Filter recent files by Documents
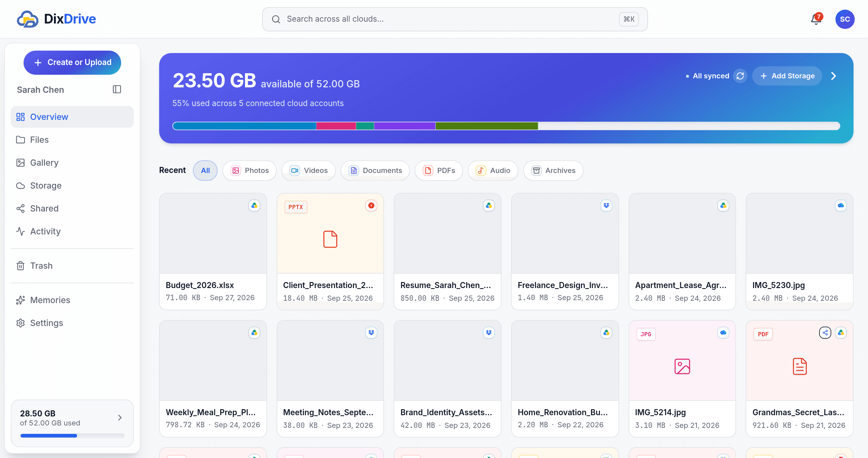 (375, 171)
